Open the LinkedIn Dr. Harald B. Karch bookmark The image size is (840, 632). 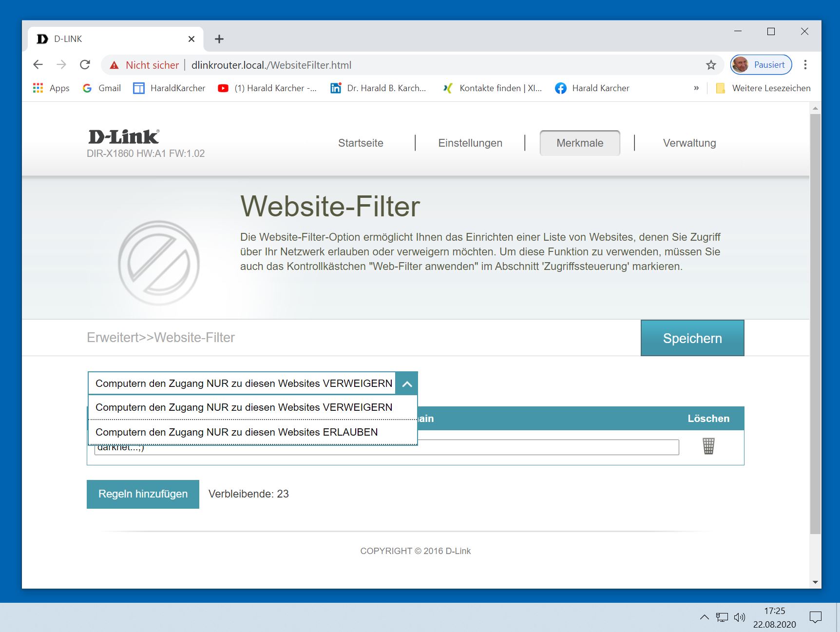coord(378,88)
